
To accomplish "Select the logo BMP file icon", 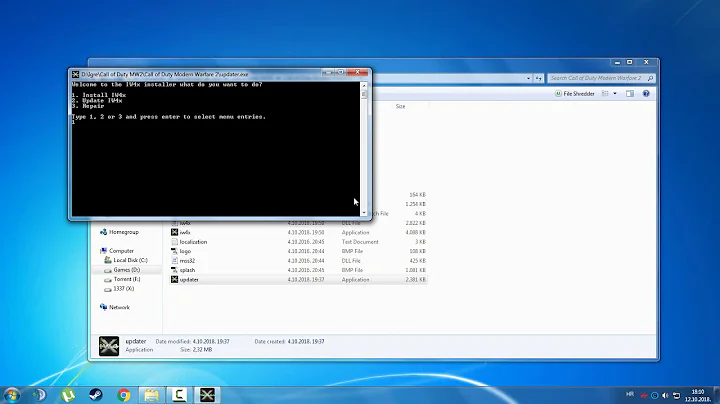I will (174, 251).
